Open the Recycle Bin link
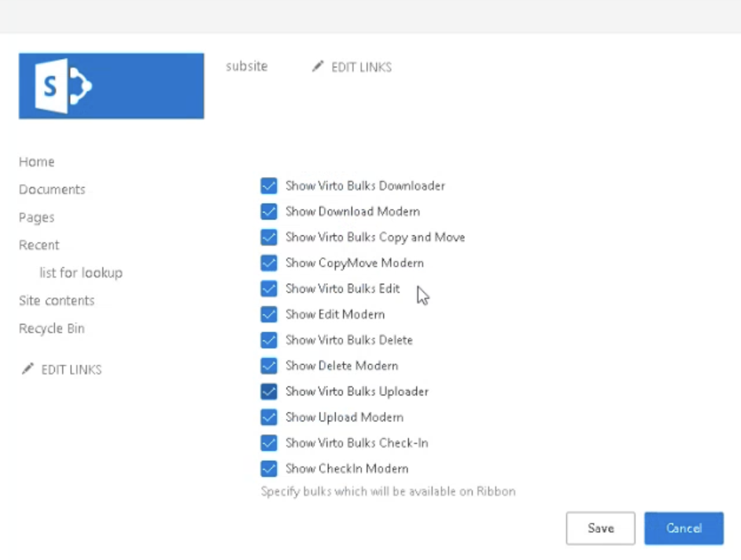This screenshot has width=741, height=560. (51, 329)
